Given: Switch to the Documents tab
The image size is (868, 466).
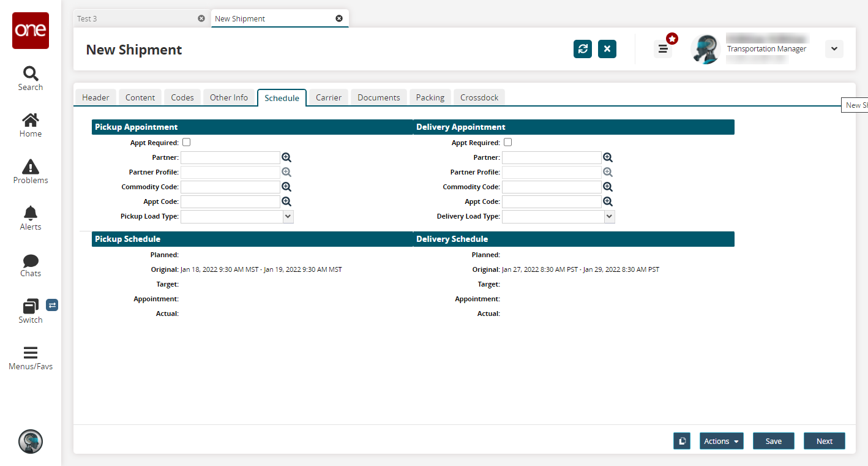Looking at the screenshot, I should (x=378, y=97).
